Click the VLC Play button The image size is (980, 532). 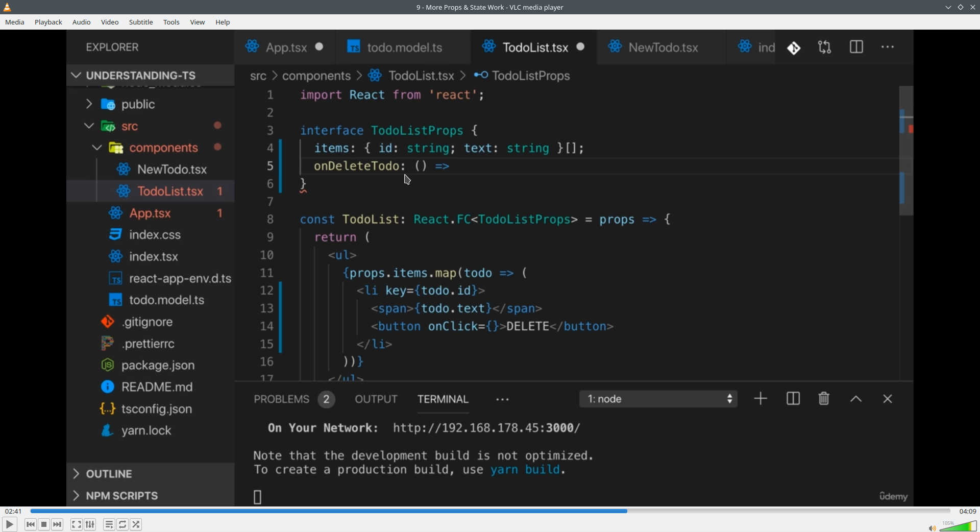pos(9,524)
